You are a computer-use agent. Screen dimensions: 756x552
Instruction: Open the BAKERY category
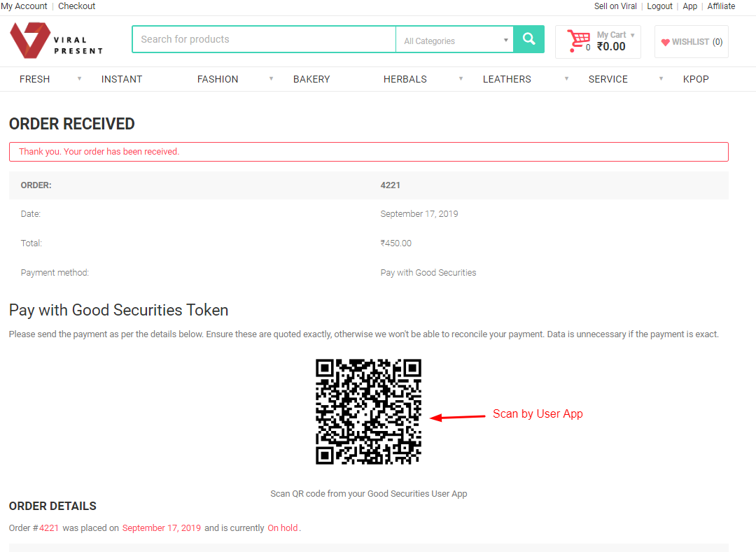(311, 79)
